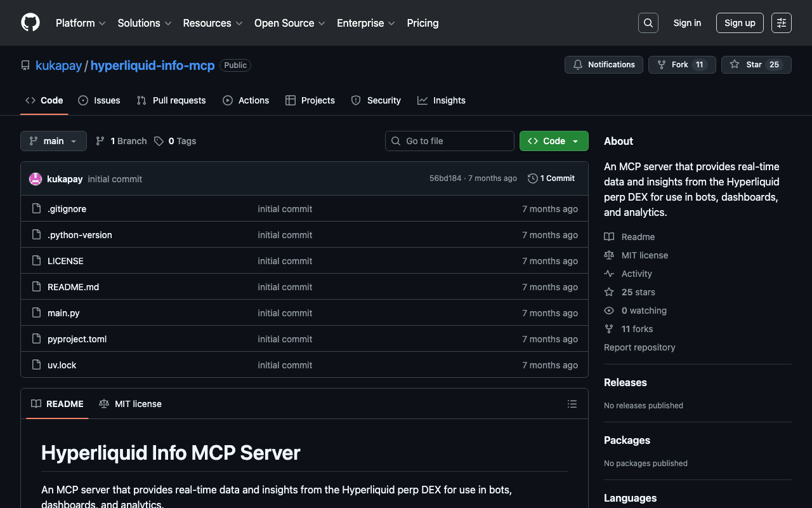Click the Sign up button
This screenshot has width=812, height=508.
pos(739,23)
